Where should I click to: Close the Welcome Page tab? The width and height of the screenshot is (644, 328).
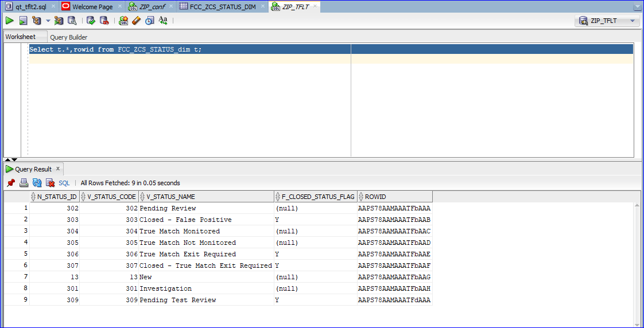click(x=119, y=6)
